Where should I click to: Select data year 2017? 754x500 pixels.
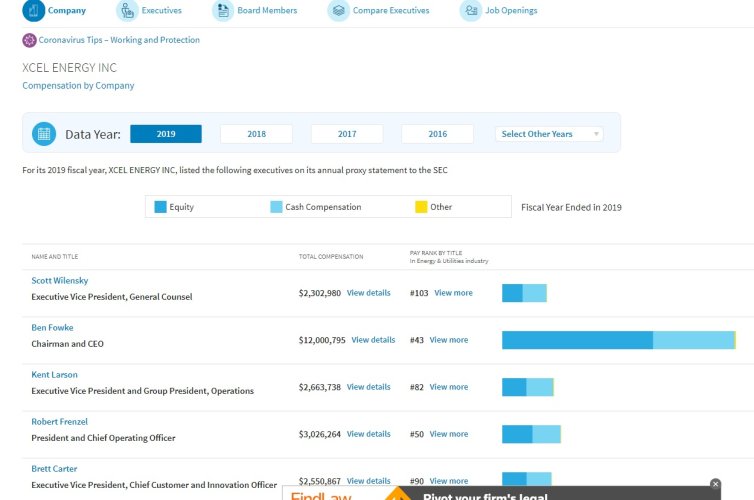pos(347,134)
